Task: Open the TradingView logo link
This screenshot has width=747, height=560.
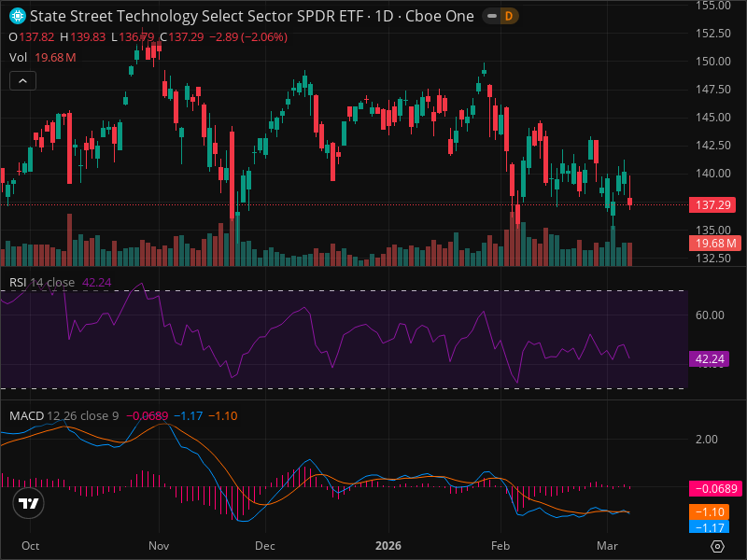Action: coord(29,503)
